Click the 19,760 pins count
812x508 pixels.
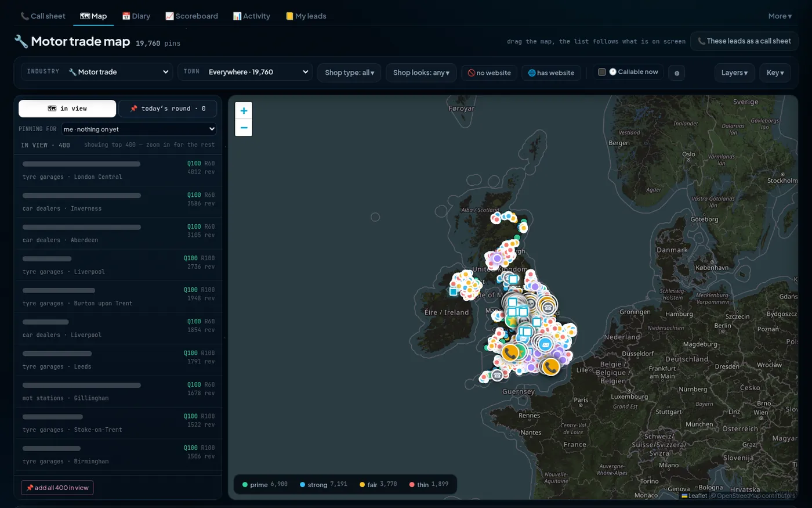(158, 44)
